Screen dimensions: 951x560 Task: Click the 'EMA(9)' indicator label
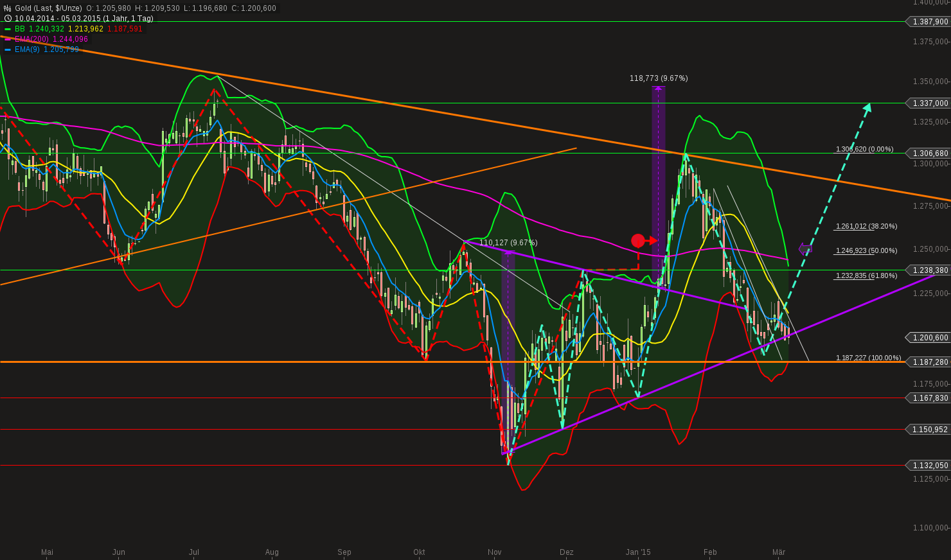(27, 49)
